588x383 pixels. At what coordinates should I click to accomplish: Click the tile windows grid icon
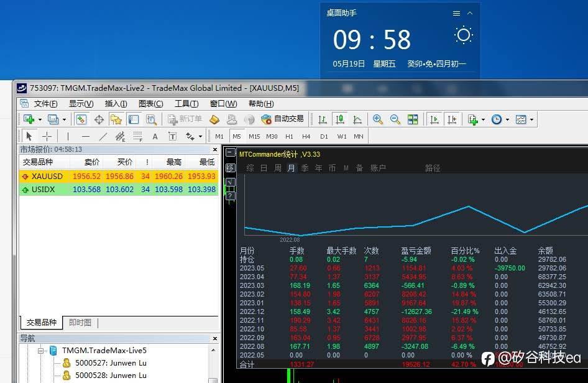point(413,119)
